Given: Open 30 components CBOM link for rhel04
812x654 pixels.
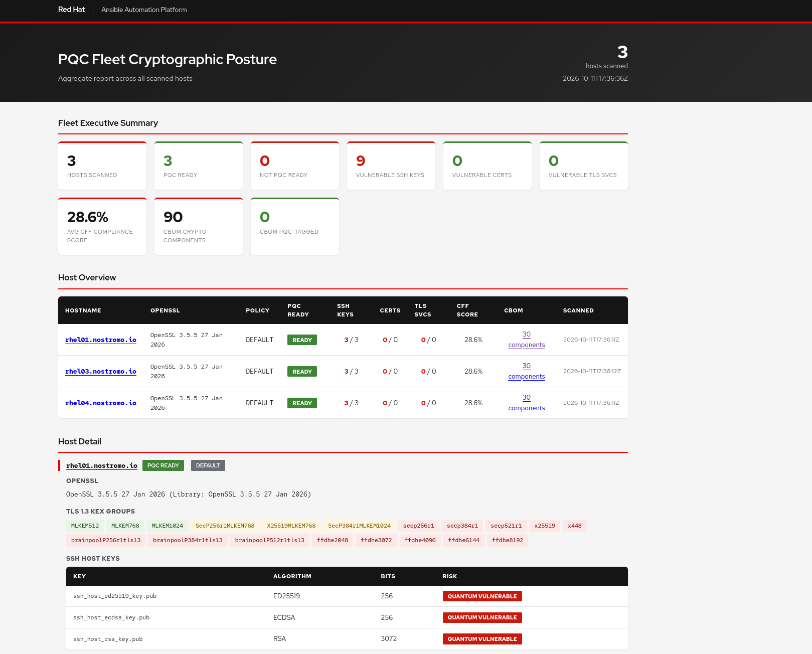Looking at the screenshot, I should pyautogui.click(x=527, y=403).
